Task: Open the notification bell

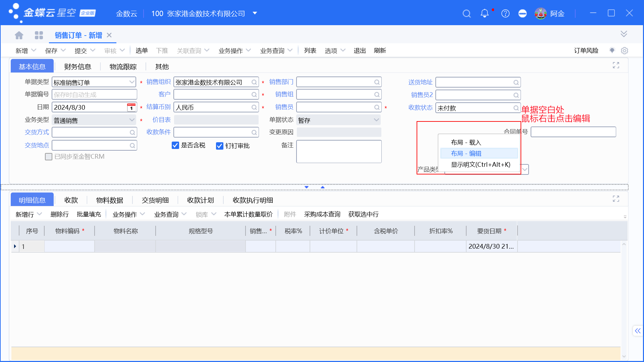Action: point(485,13)
